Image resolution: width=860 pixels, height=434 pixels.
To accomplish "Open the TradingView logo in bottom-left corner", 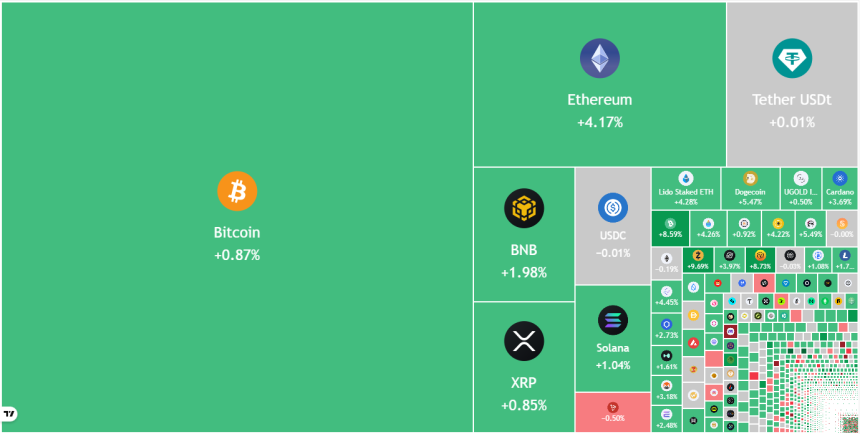I will click(9, 413).
